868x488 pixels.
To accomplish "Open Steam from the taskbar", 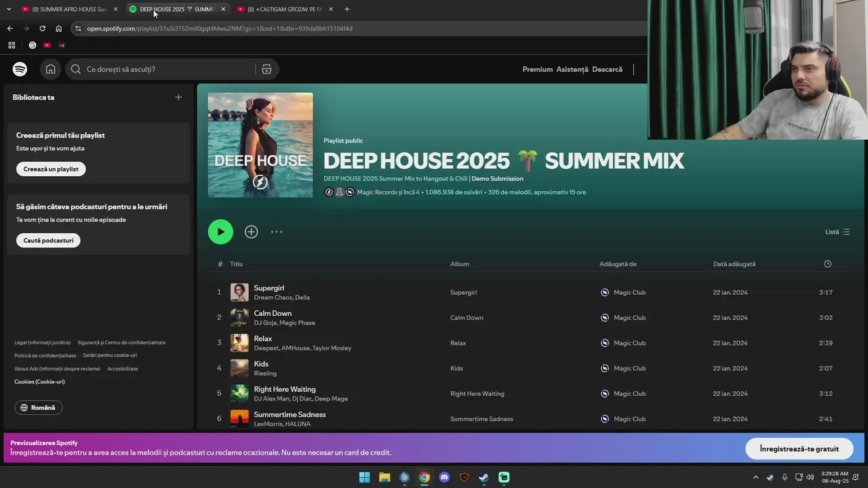I will coord(484,477).
